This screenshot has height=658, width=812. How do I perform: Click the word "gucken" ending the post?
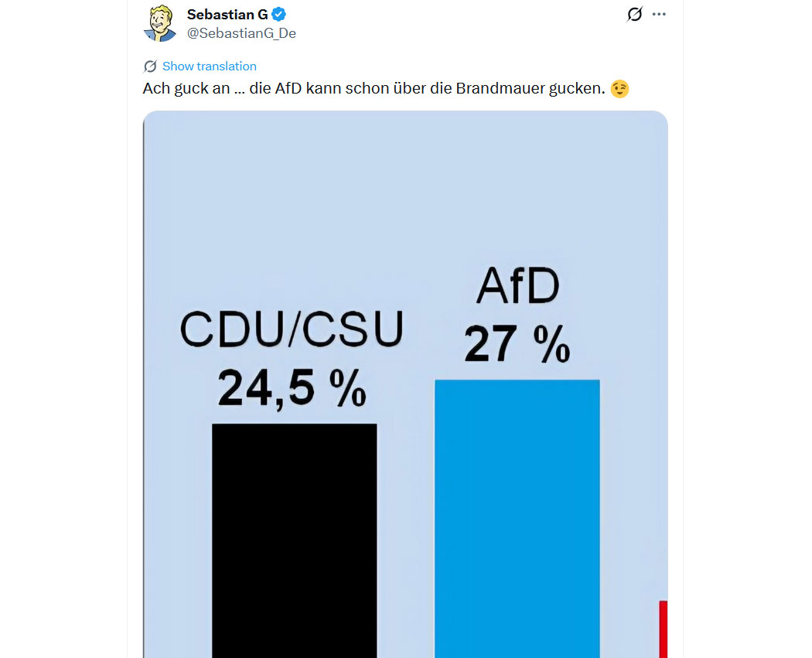pyautogui.click(x=579, y=89)
